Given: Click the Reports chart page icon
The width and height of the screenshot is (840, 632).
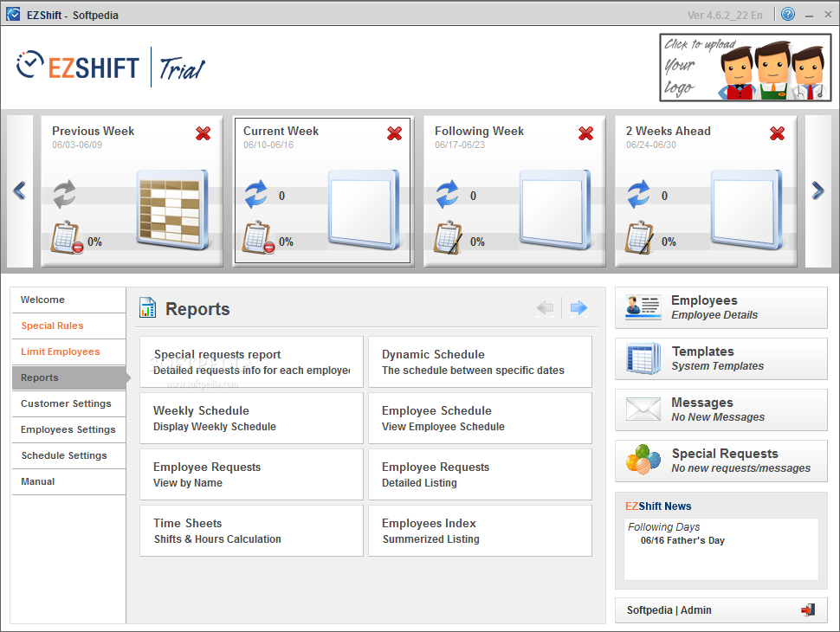Looking at the screenshot, I should (147, 308).
